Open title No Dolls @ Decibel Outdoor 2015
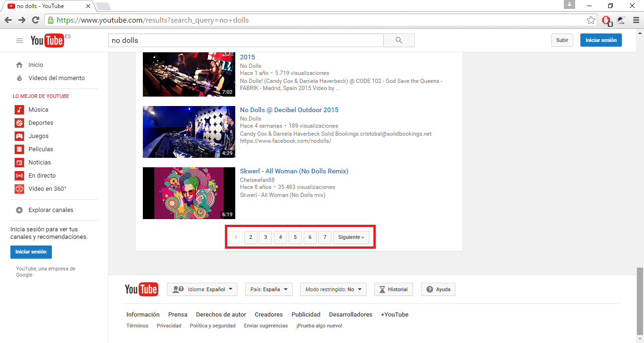 pyautogui.click(x=289, y=110)
